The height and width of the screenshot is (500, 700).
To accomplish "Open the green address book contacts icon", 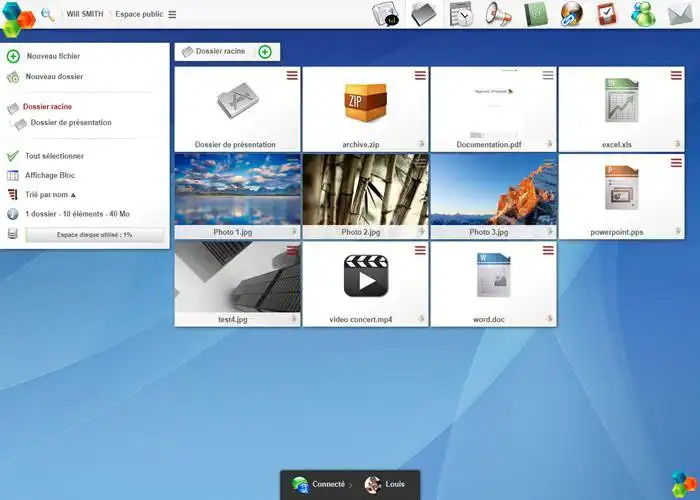I will tap(536, 14).
